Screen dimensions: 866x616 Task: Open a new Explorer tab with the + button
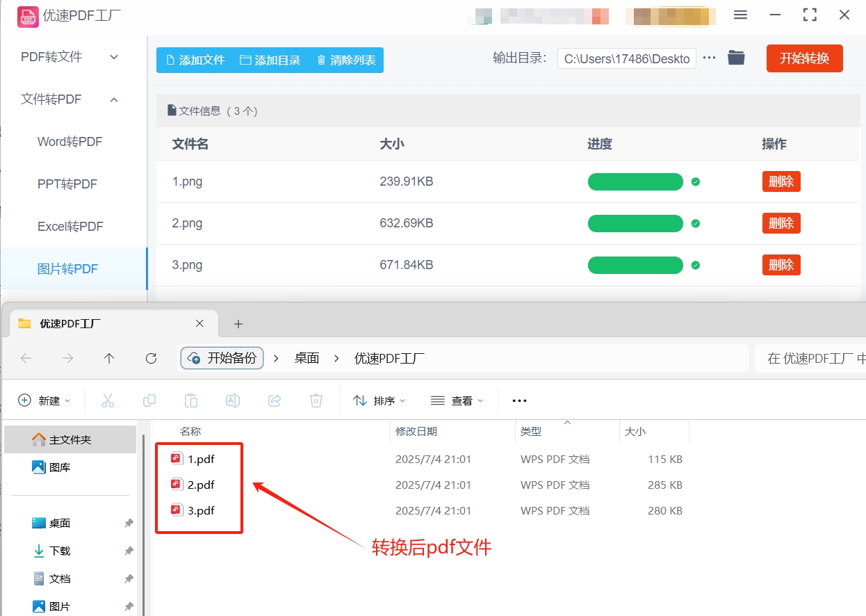click(238, 323)
